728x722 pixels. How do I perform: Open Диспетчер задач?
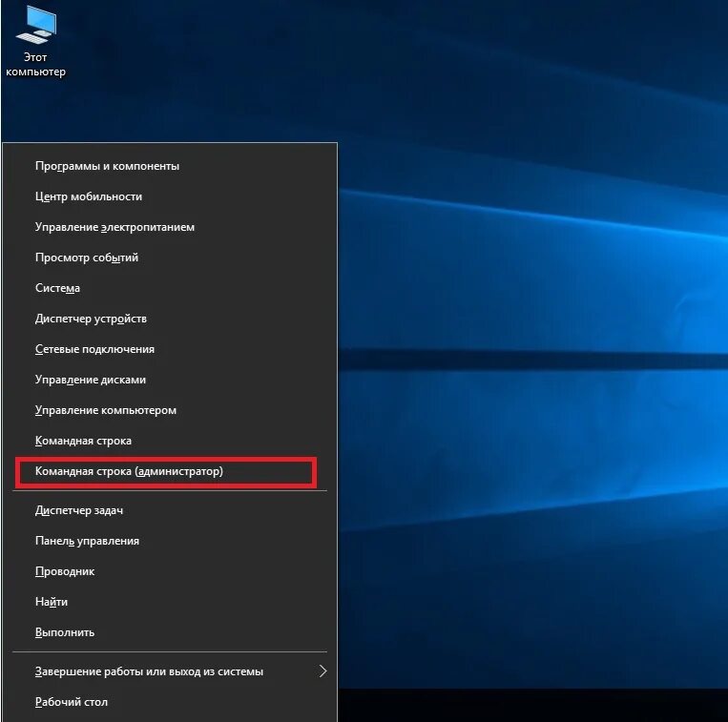(x=170, y=510)
